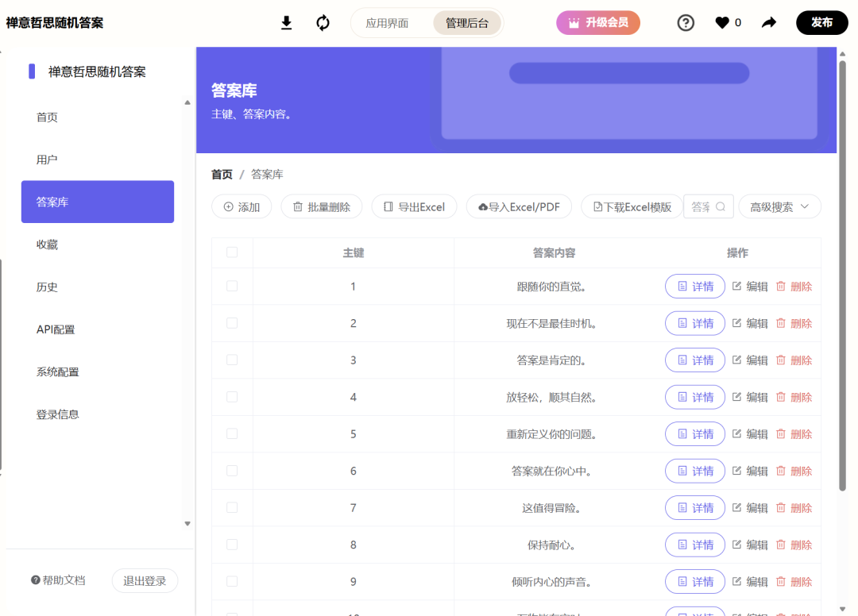This screenshot has height=616, width=858.
Task: Select the checkbox beside 答案是肯定的 row
Action: [x=231, y=360]
